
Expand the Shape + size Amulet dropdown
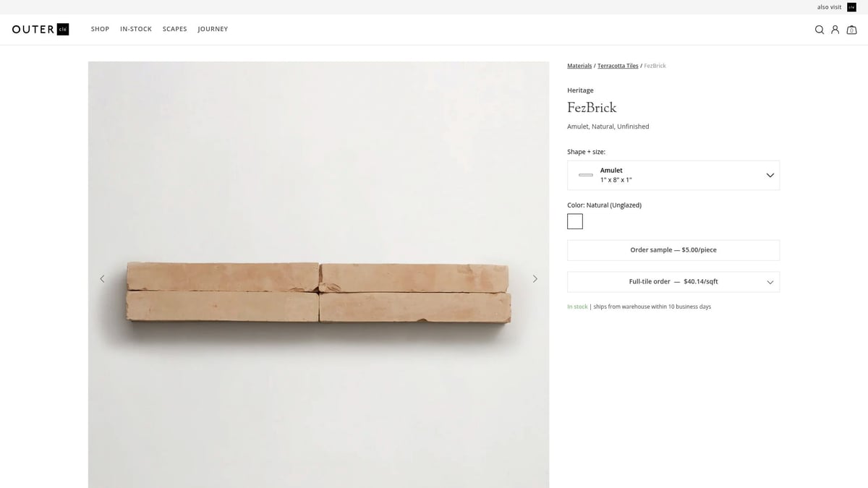coord(770,175)
